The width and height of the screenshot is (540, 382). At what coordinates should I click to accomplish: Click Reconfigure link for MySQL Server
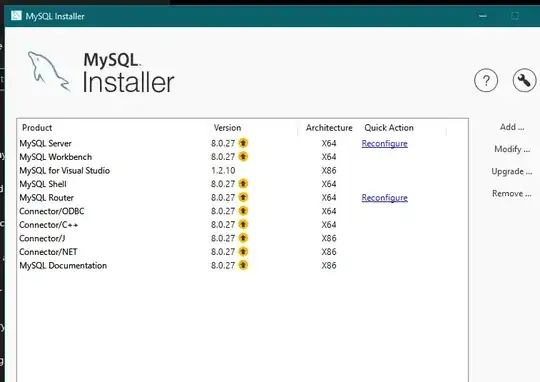coord(384,144)
